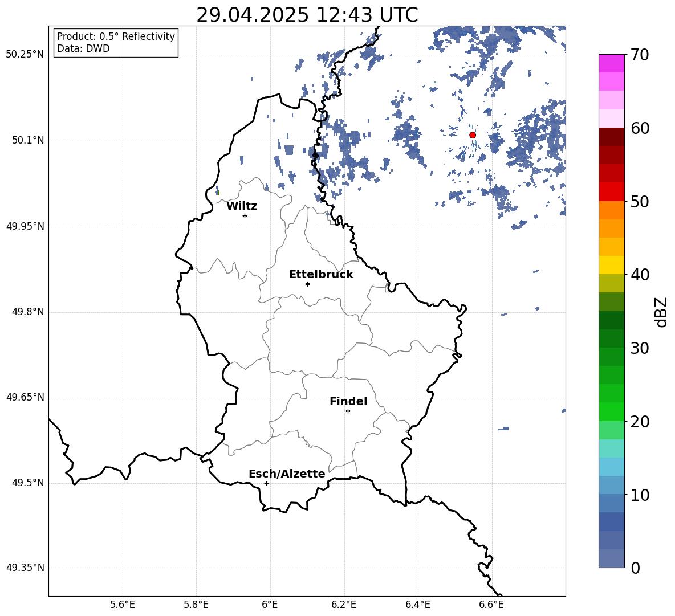
Task: Pick the dark red colorbar swatch below 60
Action: point(611,137)
